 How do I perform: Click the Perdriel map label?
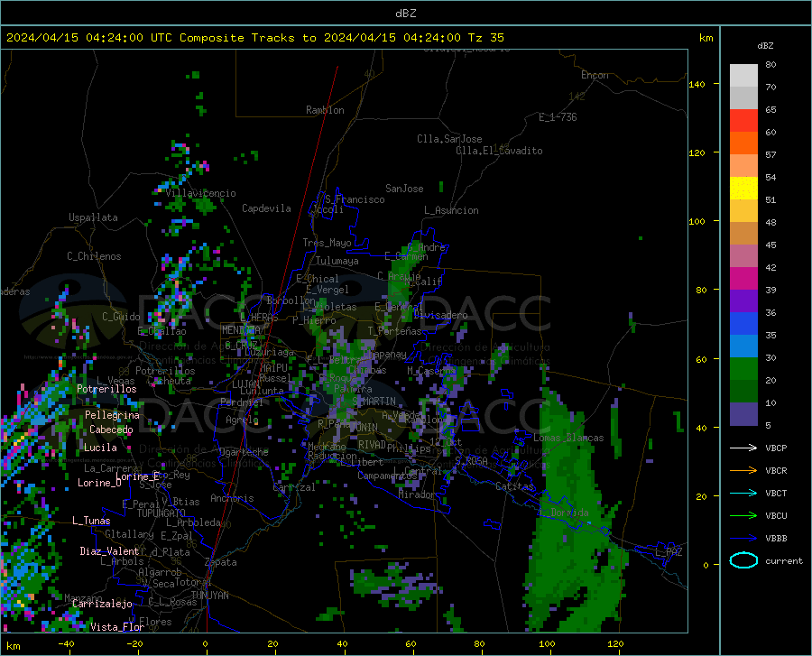point(241,402)
